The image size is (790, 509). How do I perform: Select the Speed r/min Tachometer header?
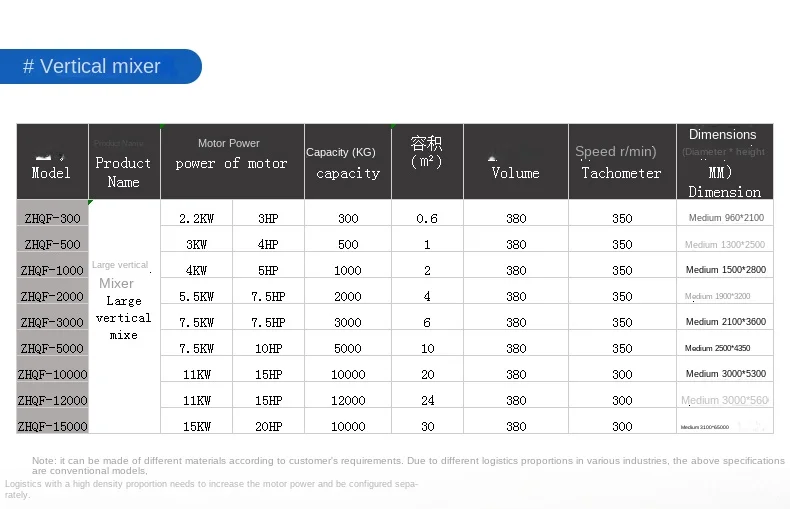tap(622, 162)
